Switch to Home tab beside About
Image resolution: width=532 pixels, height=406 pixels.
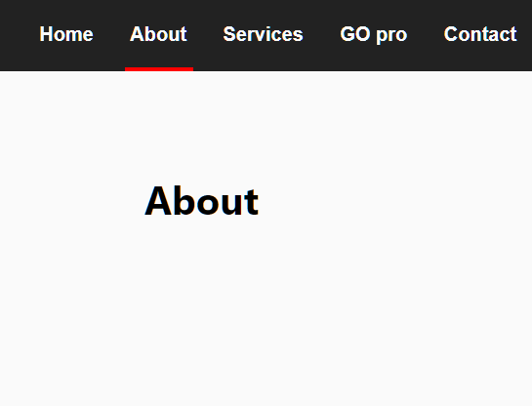click(66, 34)
